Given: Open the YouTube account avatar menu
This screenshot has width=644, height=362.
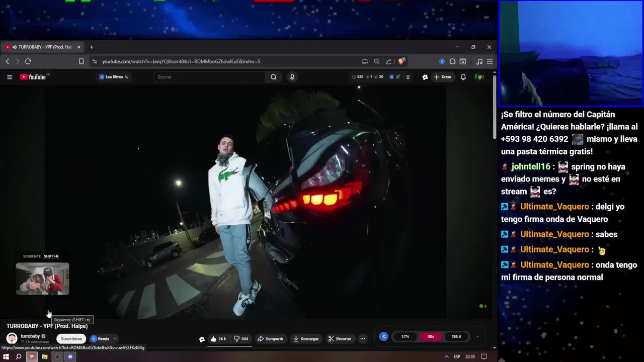Looking at the screenshot, I should coord(479,77).
